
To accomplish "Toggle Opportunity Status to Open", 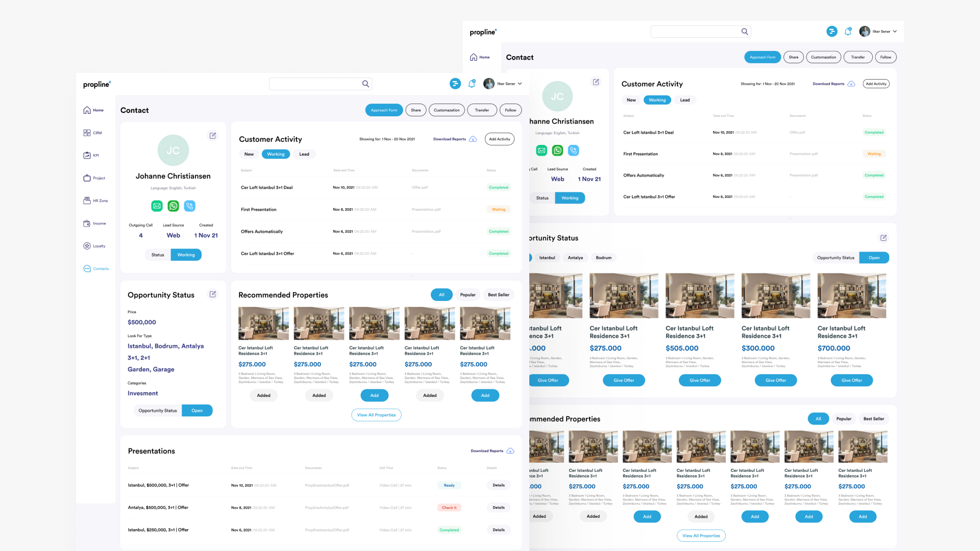I will [197, 411].
